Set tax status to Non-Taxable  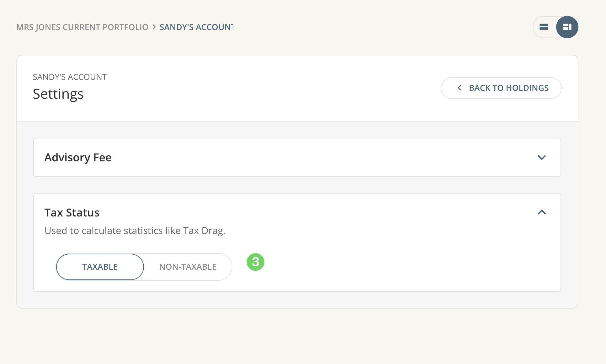[x=188, y=267]
